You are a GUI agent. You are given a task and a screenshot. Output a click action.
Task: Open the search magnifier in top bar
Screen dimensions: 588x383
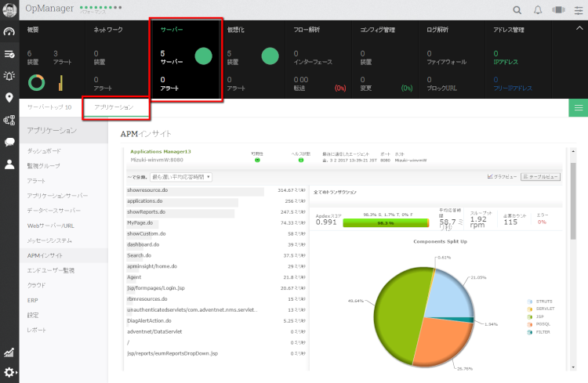pos(517,10)
